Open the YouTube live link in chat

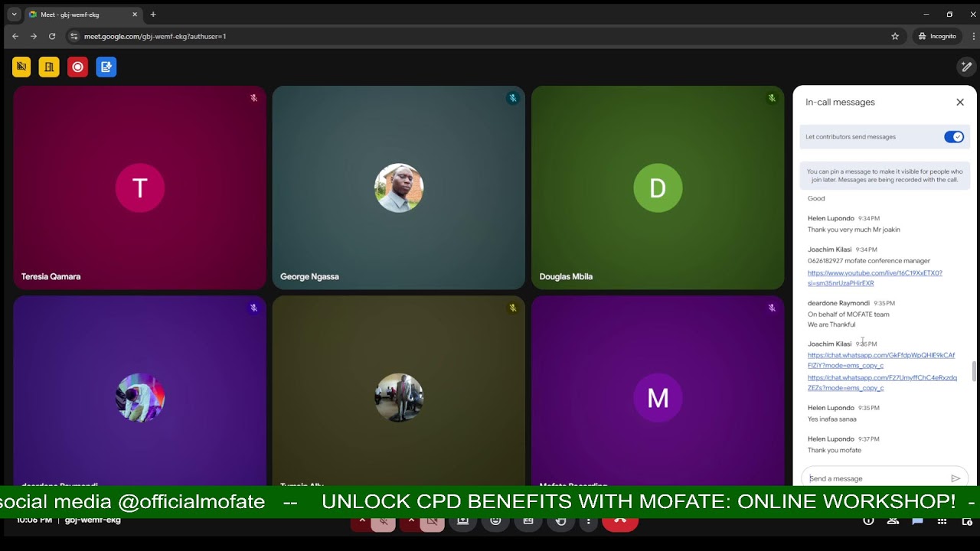coord(875,278)
